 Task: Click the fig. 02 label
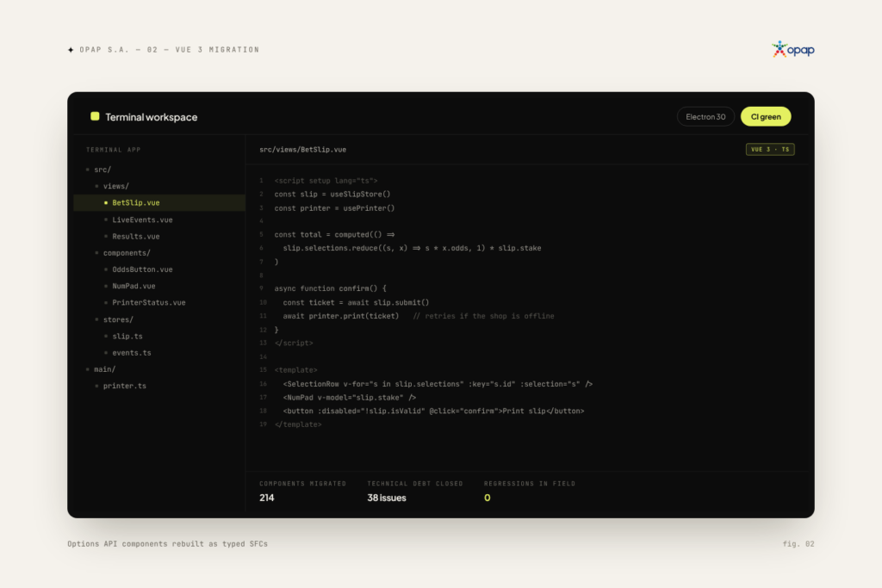[798, 543]
